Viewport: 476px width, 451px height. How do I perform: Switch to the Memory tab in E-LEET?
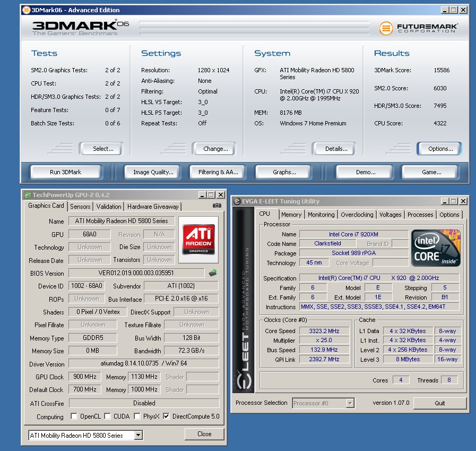pyautogui.click(x=291, y=215)
